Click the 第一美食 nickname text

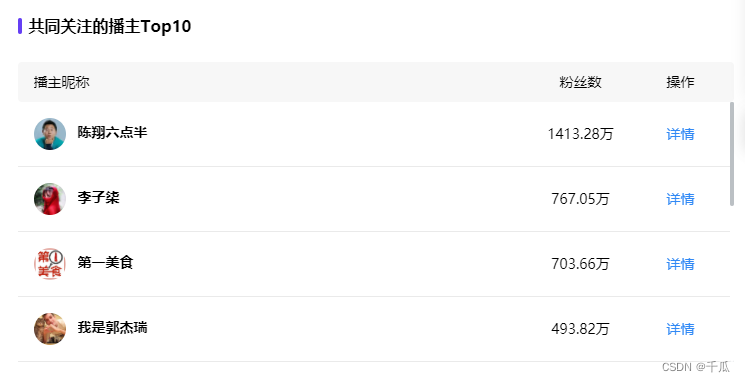[105, 262]
